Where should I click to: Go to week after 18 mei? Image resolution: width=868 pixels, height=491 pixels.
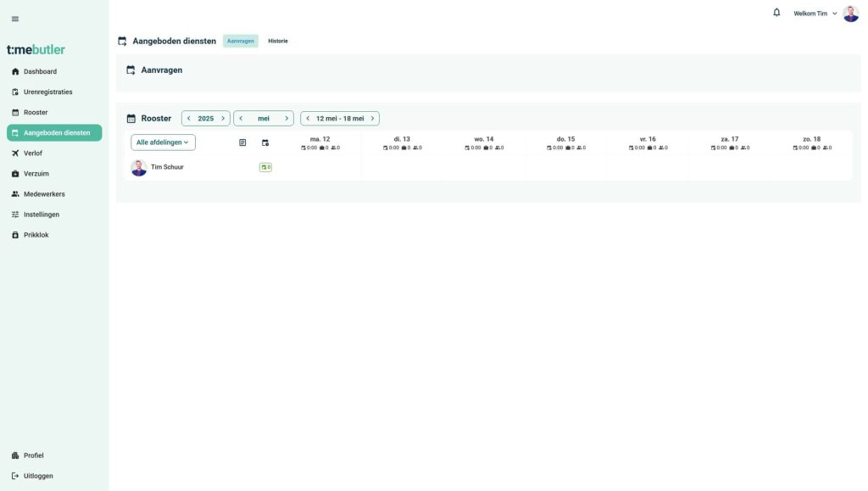pyautogui.click(x=373, y=119)
